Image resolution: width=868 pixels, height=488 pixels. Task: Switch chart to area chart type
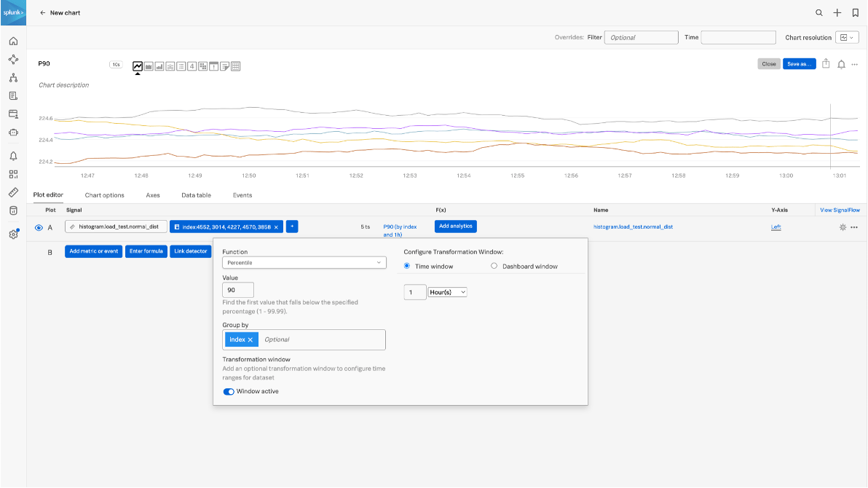coord(149,66)
